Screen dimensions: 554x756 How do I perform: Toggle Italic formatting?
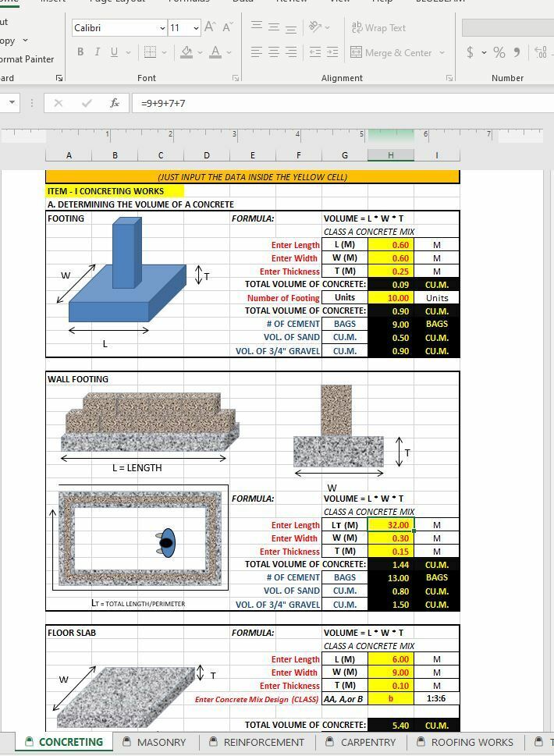click(x=97, y=52)
